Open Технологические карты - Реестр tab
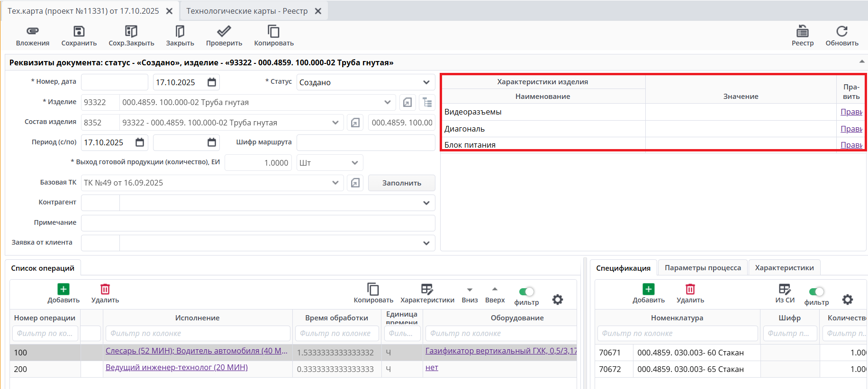Image resolution: width=868 pixels, height=389 pixels. tap(247, 11)
